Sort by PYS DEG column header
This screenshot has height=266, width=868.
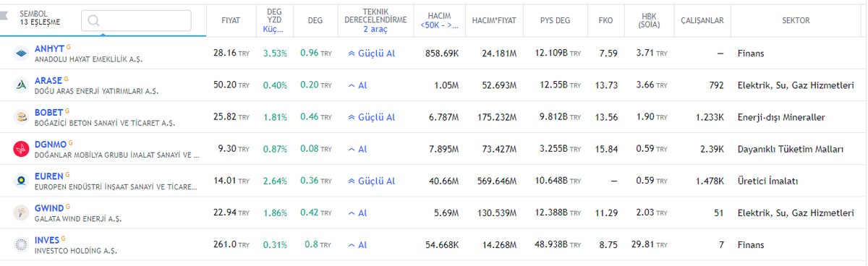point(555,20)
